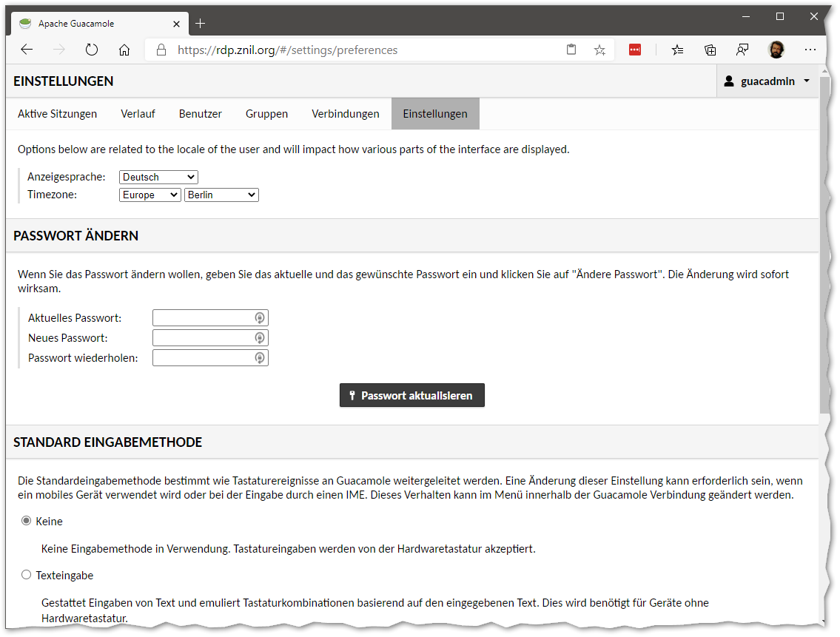Switch to the Verbindungen tab
The height and width of the screenshot is (637, 840).
345,114
